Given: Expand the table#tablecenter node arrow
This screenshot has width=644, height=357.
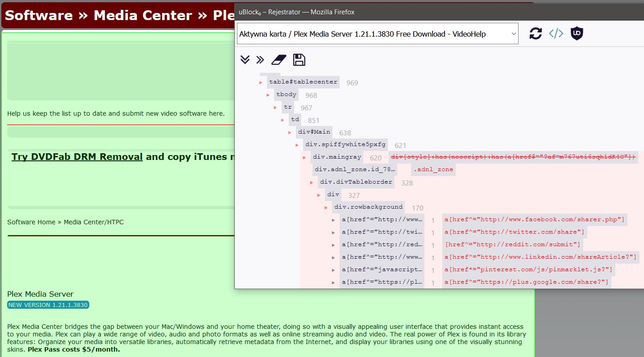Looking at the screenshot, I should pos(261,83).
